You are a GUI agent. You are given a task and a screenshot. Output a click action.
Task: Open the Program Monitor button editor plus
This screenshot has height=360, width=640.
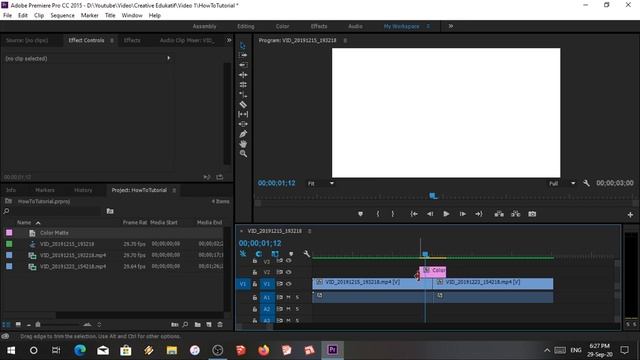pyautogui.click(x=630, y=214)
